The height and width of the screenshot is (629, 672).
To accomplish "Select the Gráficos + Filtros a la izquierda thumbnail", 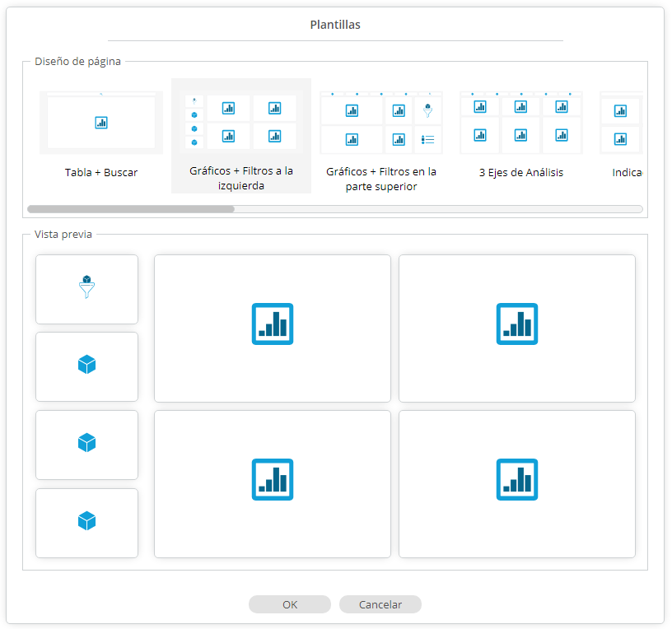I will pyautogui.click(x=241, y=123).
